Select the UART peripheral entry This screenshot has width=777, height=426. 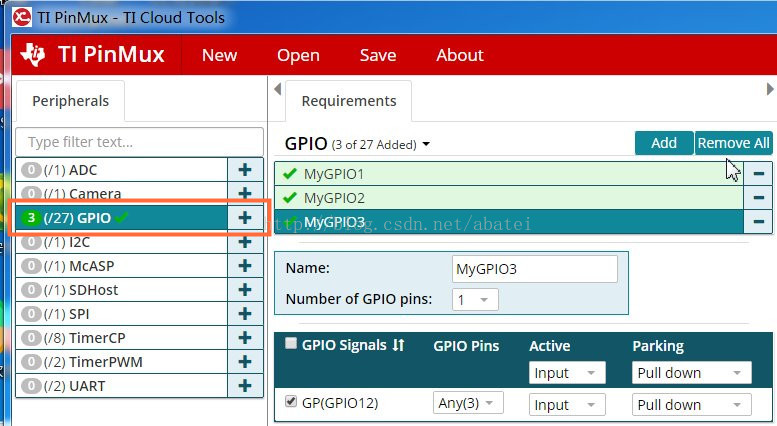[121, 385]
